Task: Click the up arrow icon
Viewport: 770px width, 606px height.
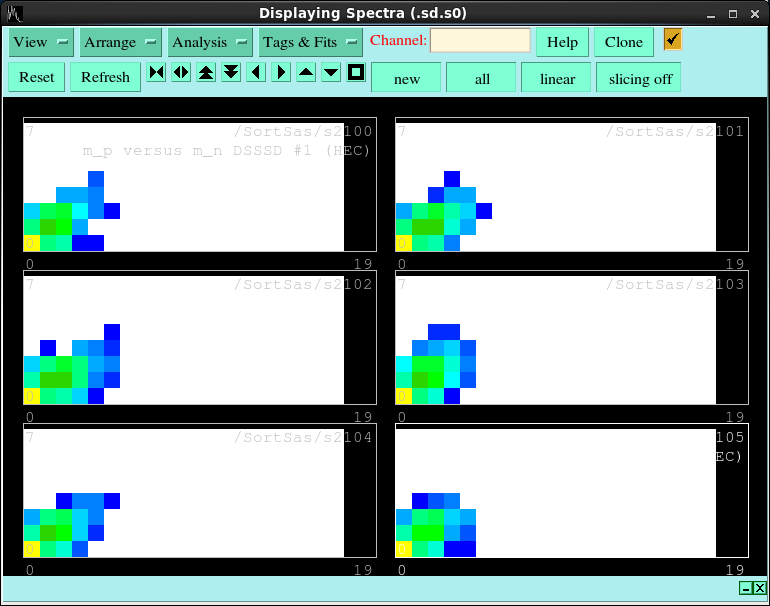Action: (306, 73)
